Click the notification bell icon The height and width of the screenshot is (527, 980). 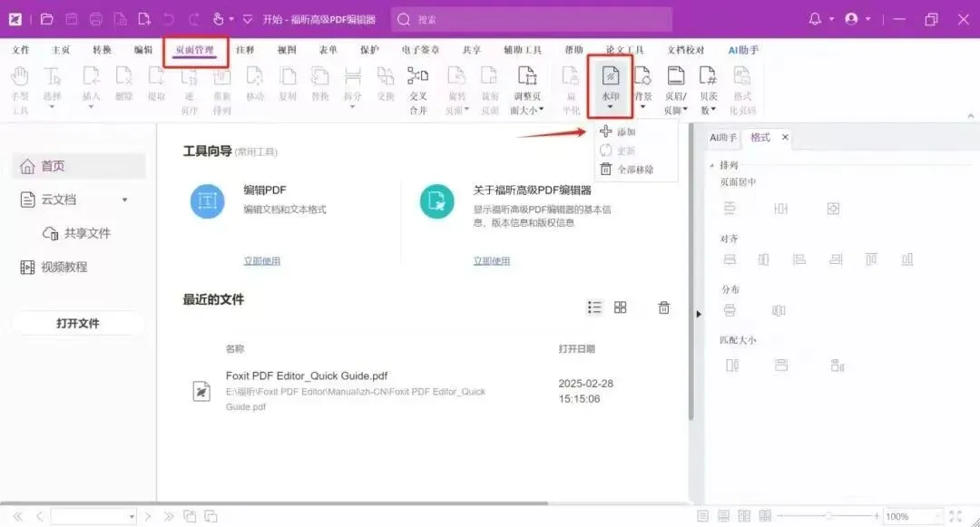(815, 19)
